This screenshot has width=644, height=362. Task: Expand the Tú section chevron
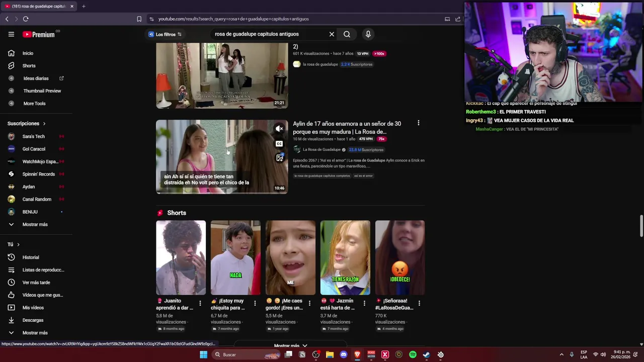point(18,244)
